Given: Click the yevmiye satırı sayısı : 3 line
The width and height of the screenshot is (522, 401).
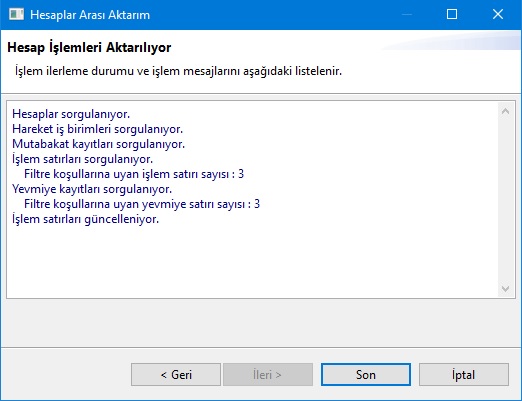Looking at the screenshot, I should tap(142, 204).
